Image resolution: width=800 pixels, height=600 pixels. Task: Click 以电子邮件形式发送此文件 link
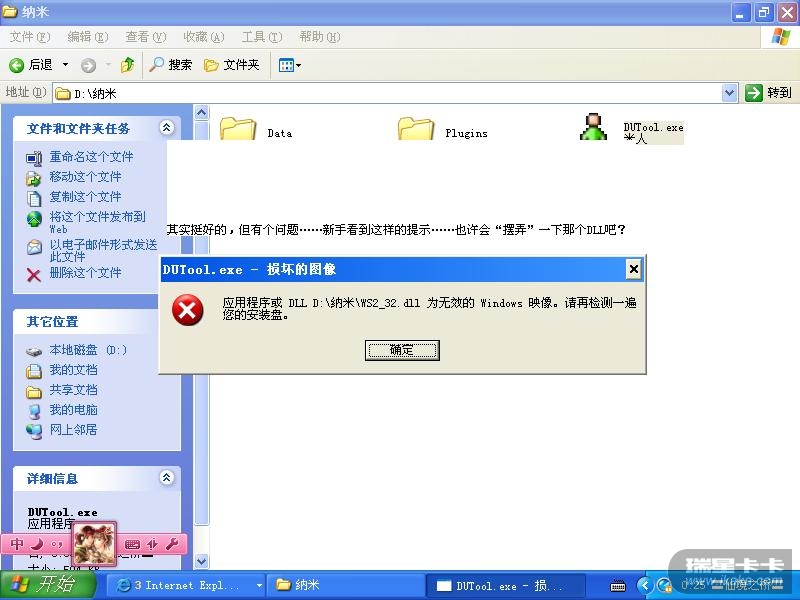coord(103,250)
